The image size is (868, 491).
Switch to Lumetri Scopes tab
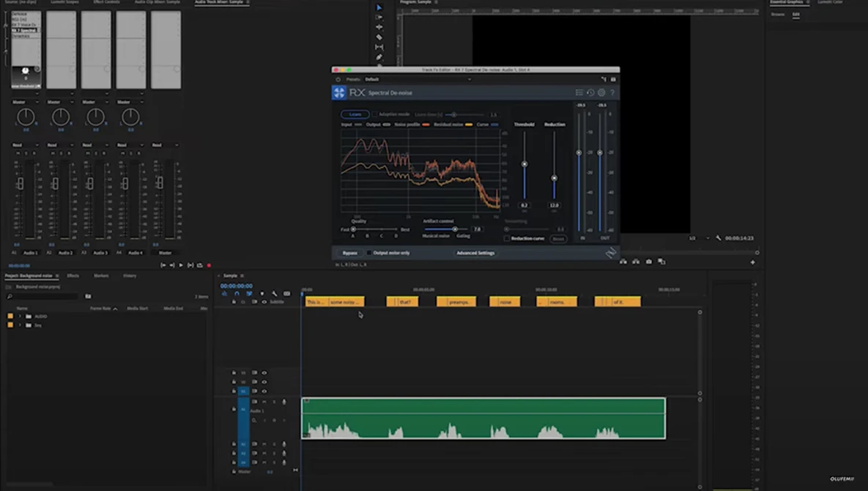pos(64,2)
